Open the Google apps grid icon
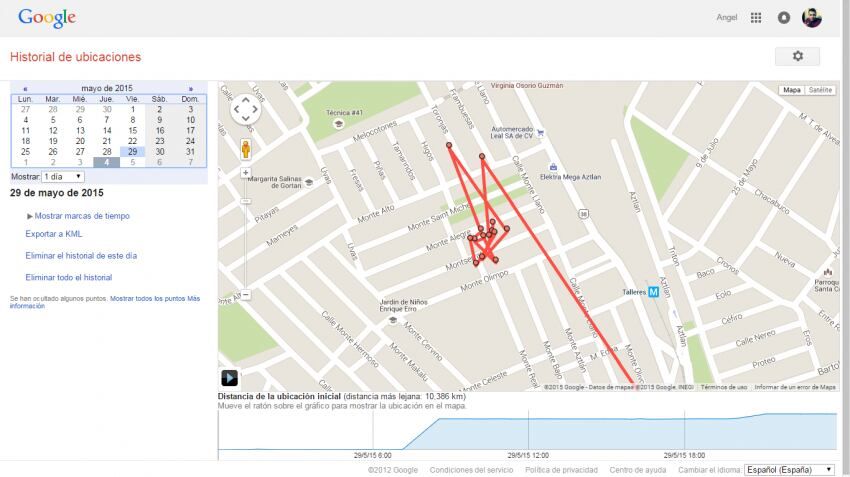The image size is (850, 477). click(756, 18)
